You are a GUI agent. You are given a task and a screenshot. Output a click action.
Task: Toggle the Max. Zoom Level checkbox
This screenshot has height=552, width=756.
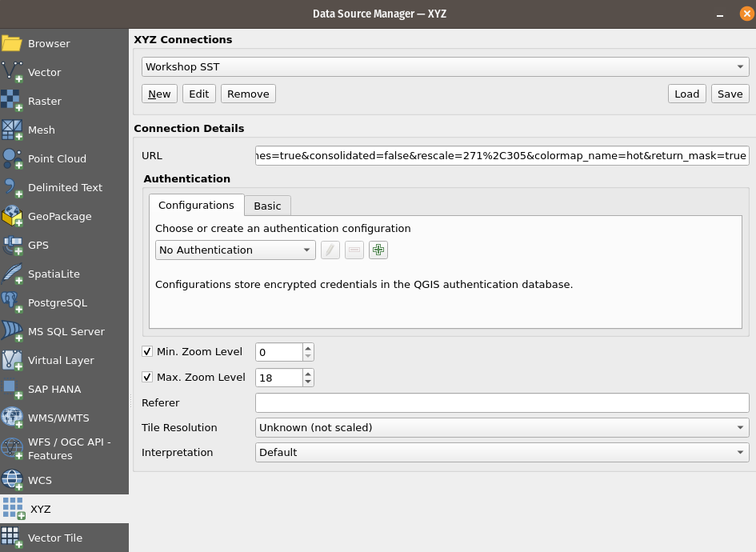coord(147,377)
